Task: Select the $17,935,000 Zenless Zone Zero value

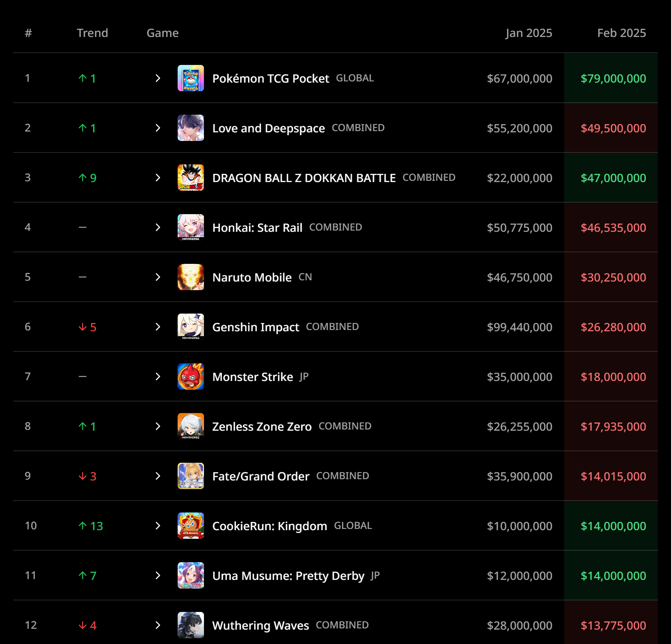Action: (613, 427)
